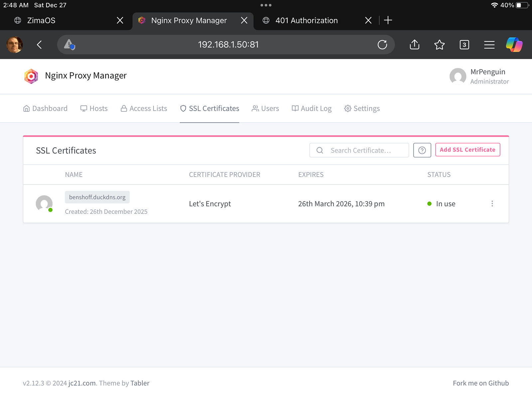Open the tab counter showing 3
532x399 pixels.
(x=464, y=45)
